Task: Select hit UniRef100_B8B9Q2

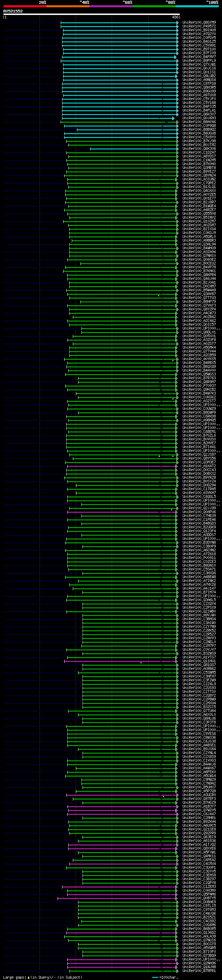Action: point(199,129)
